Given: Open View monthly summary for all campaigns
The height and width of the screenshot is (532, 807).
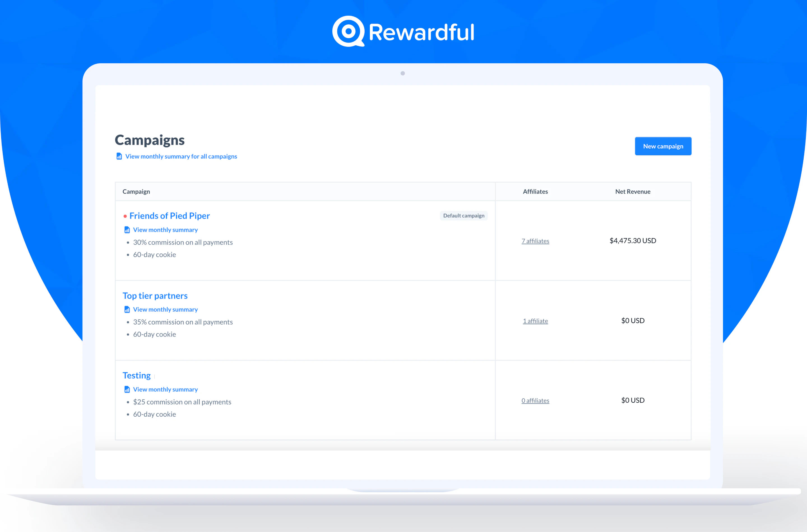Looking at the screenshot, I should [x=181, y=156].
